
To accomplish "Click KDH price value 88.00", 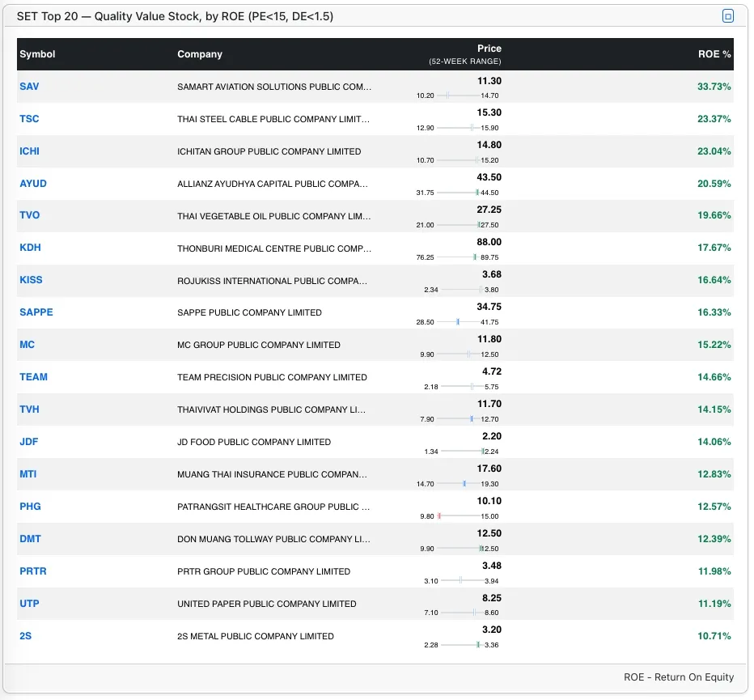I will pyautogui.click(x=489, y=242).
